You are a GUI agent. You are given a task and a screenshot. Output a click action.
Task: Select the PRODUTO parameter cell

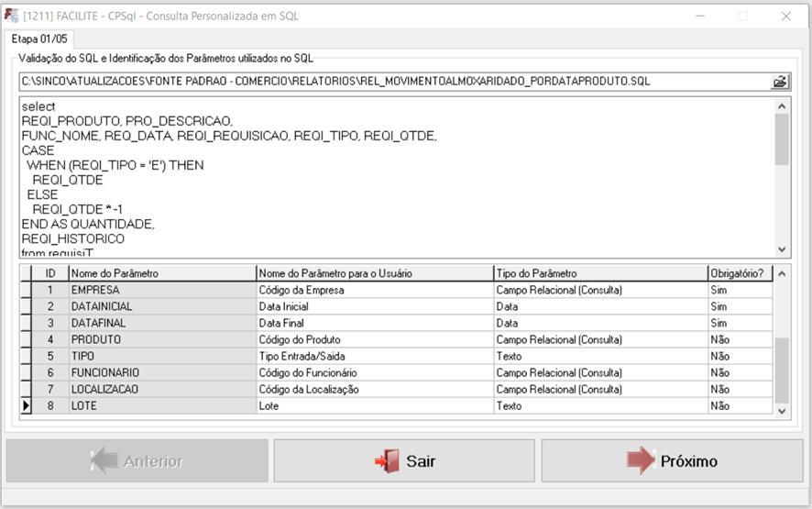162,339
